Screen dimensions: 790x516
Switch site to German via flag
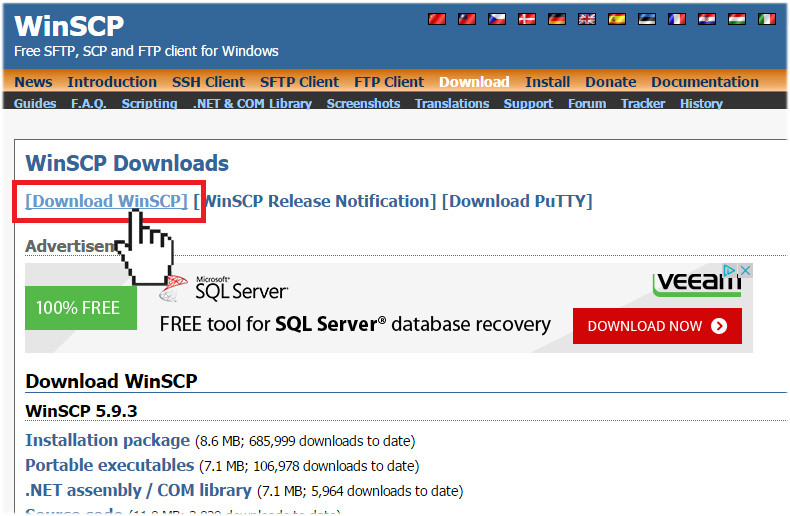coord(557,19)
